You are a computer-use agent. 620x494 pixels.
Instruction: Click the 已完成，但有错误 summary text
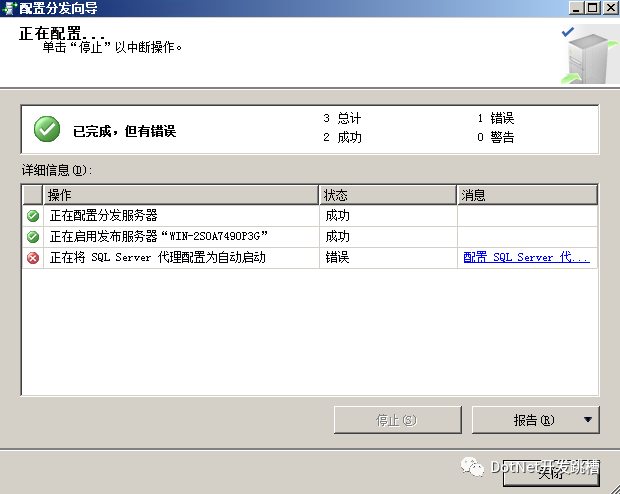[x=125, y=131]
